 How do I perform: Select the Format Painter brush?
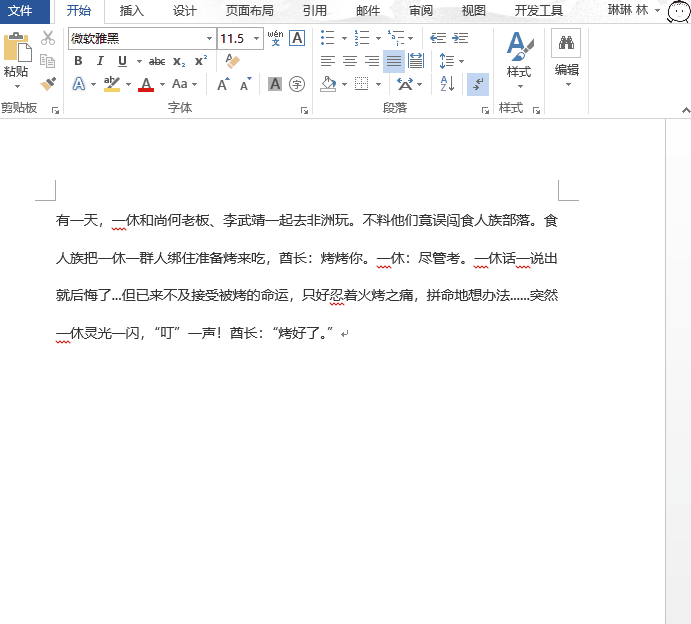pyautogui.click(x=48, y=84)
